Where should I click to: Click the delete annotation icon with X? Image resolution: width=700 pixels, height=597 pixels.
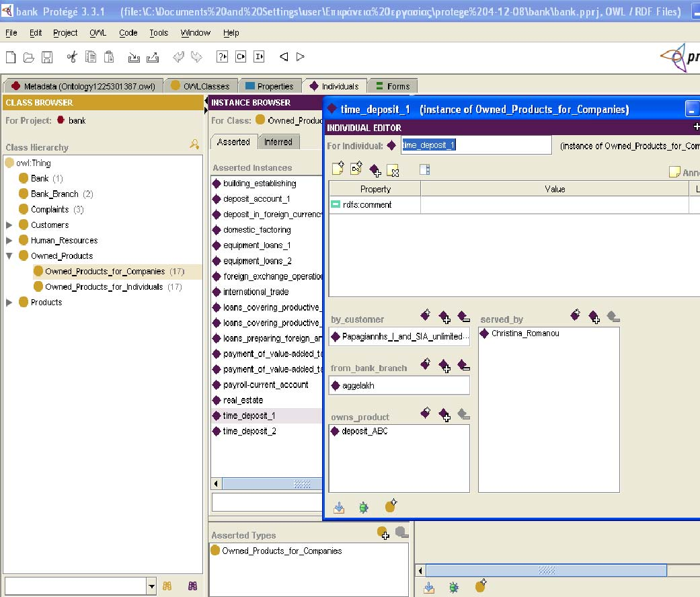pos(393,171)
